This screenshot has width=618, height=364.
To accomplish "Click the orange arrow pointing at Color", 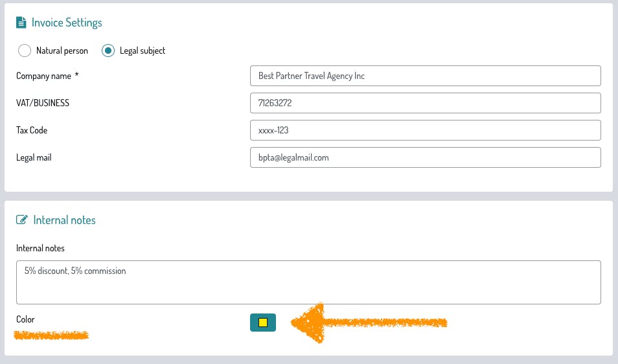I will click(x=368, y=322).
